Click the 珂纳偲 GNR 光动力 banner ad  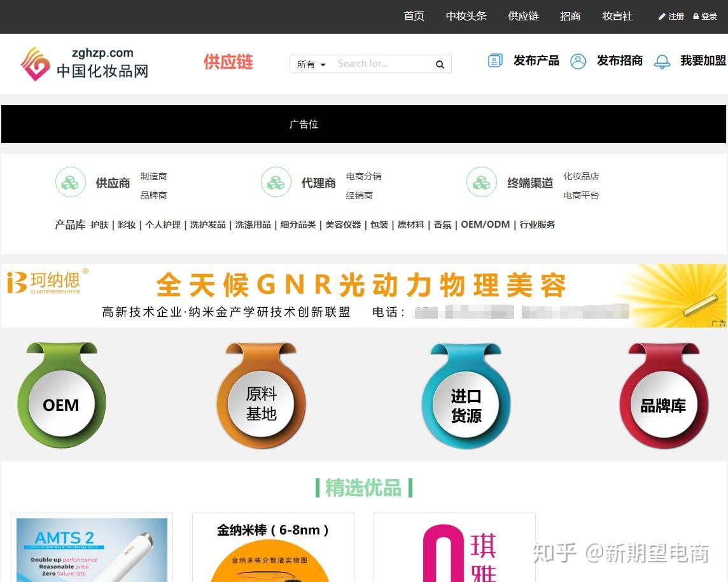363,296
